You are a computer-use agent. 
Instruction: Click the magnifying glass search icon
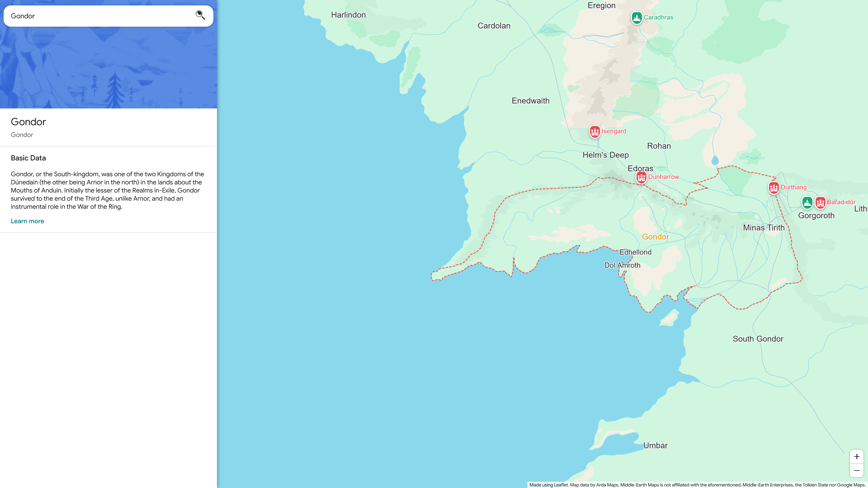pos(200,15)
